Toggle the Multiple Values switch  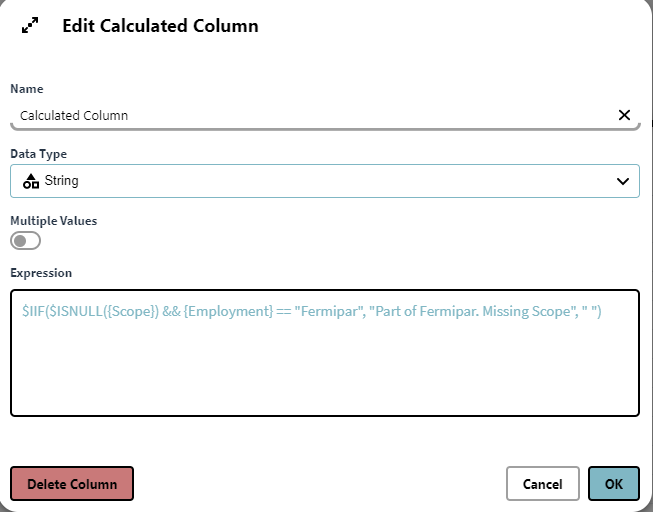[x=25, y=241]
